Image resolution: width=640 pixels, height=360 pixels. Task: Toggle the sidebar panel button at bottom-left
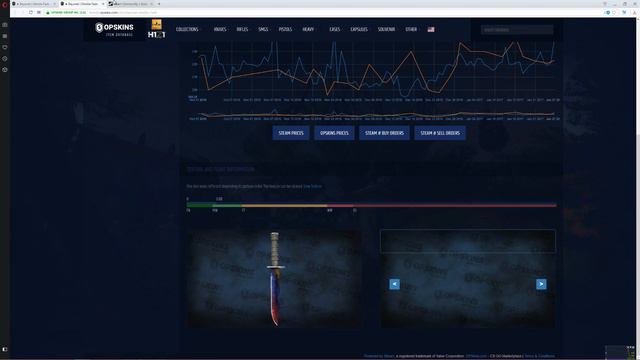click(4, 349)
